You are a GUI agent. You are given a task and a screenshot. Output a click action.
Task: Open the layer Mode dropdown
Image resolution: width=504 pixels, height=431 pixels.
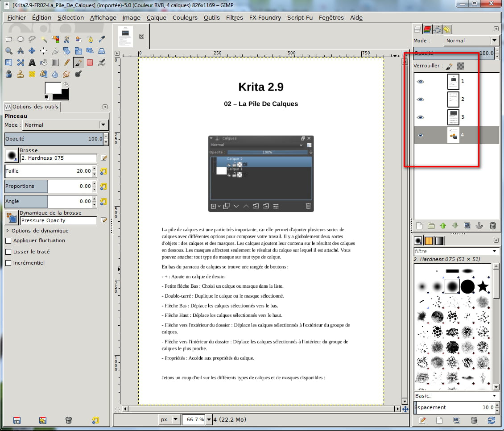click(471, 41)
